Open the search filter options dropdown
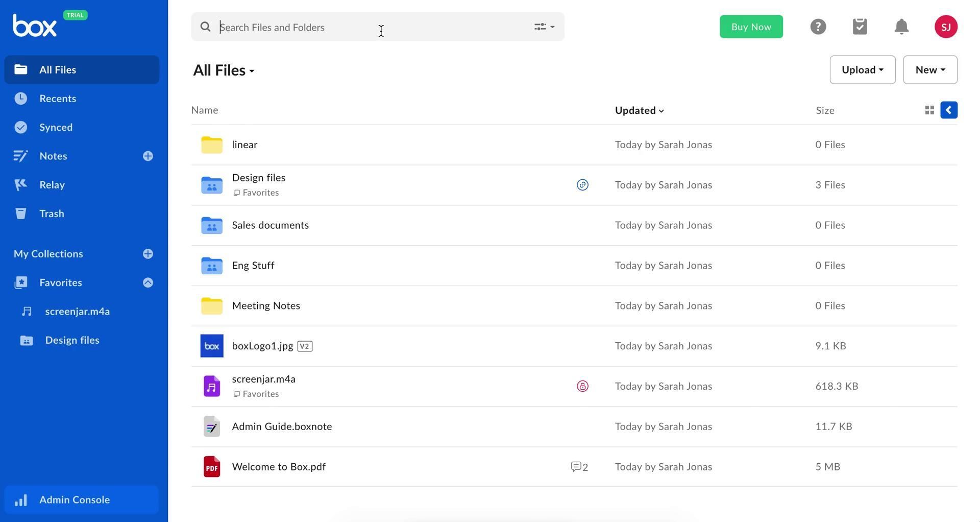Image resolution: width=980 pixels, height=522 pixels. click(544, 27)
